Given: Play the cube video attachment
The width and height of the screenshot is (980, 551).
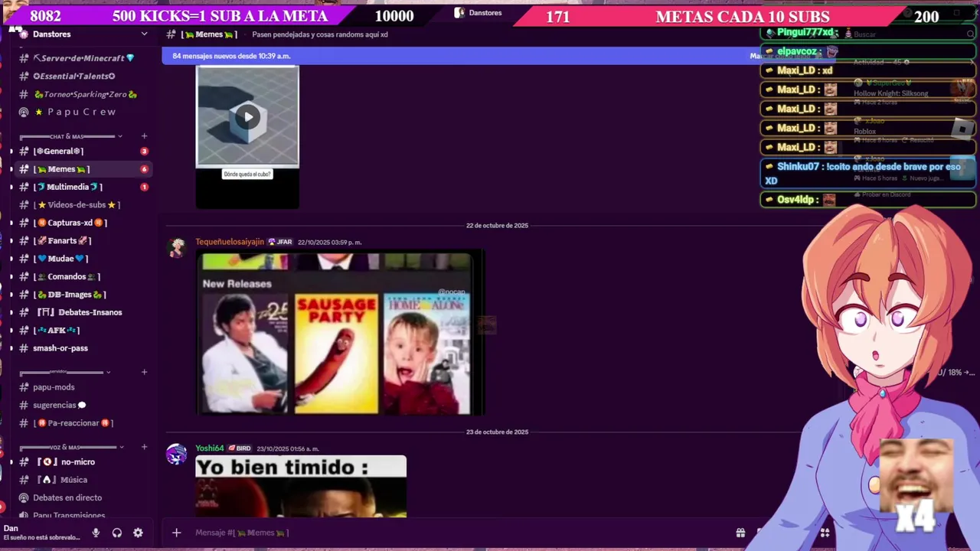Looking at the screenshot, I should (x=247, y=117).
